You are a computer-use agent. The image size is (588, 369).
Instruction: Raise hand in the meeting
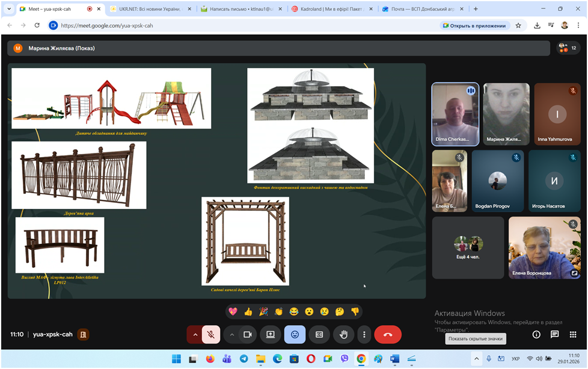[343, 334]
